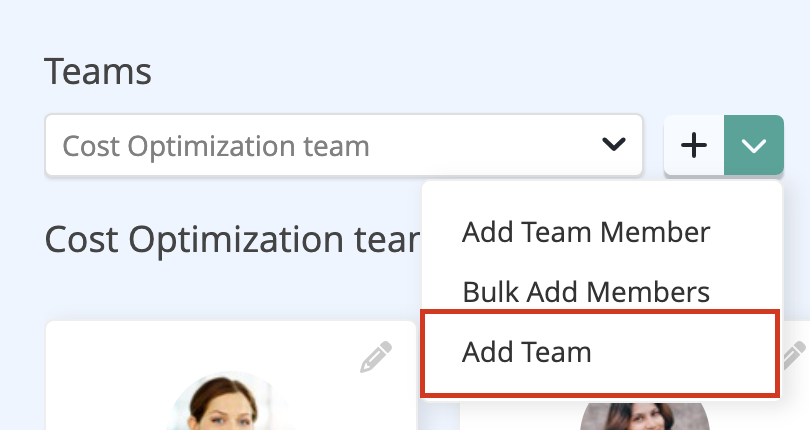
Task: Click the first team member card body
Action: (231, 376)
